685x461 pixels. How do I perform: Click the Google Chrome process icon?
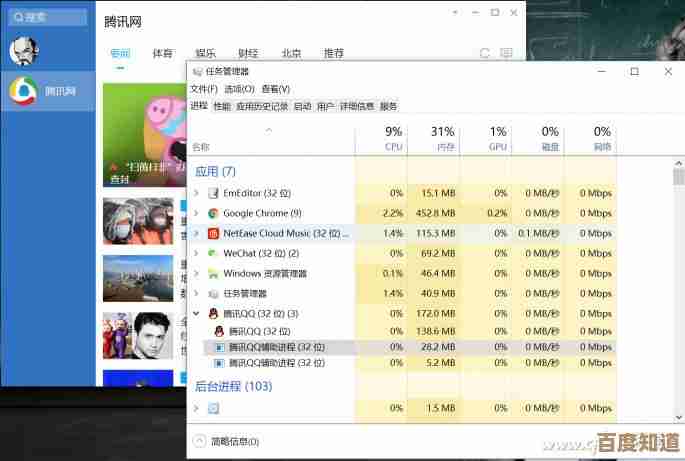tap(213, 213)
